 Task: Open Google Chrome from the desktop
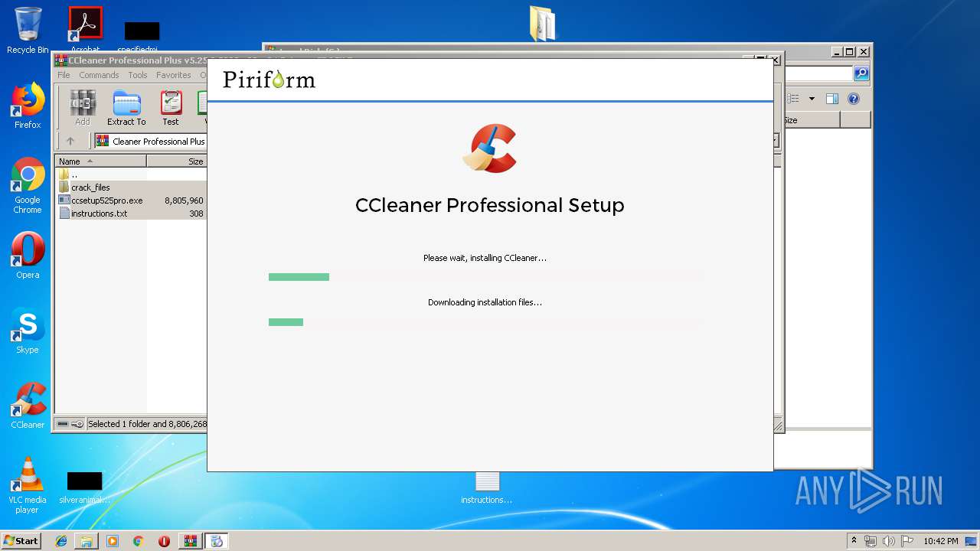point(28,186)
